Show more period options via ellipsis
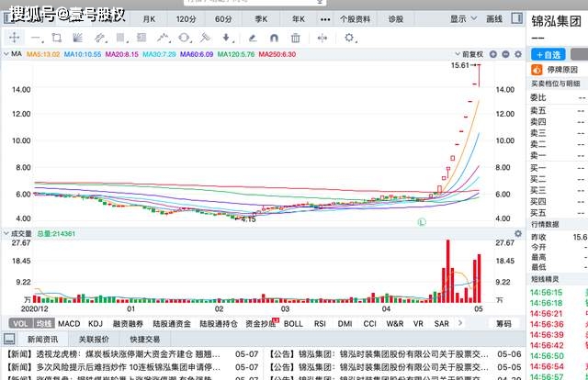 [325, 19]
